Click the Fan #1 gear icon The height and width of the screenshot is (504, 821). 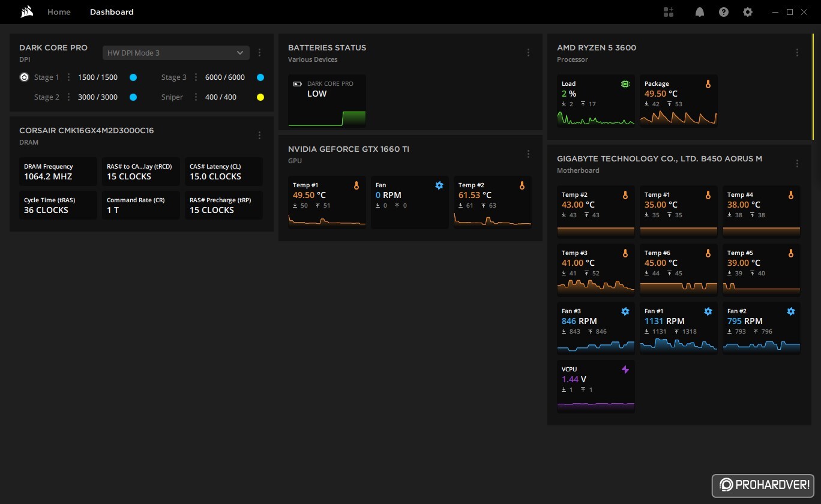click(708, 312)
